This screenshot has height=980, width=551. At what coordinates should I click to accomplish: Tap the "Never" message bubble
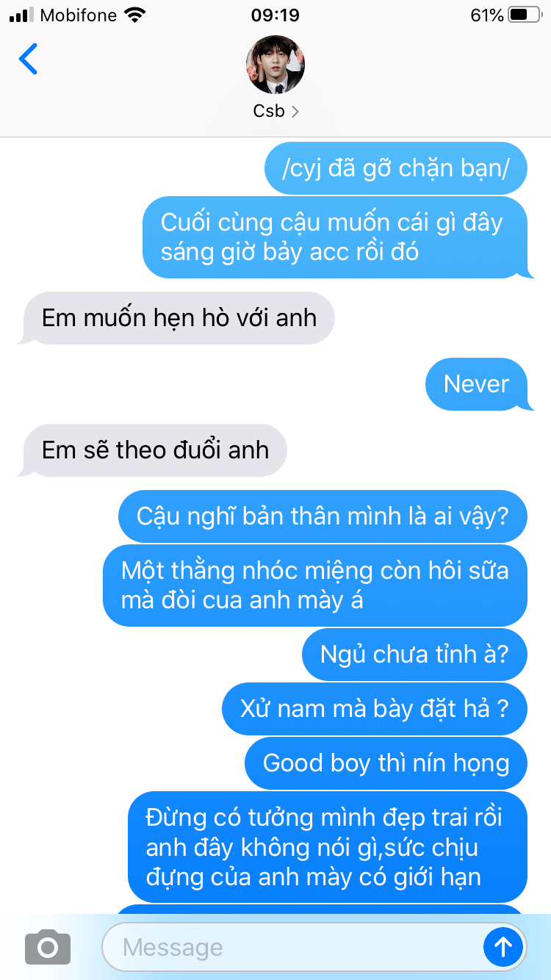click(x=476, y=383)
